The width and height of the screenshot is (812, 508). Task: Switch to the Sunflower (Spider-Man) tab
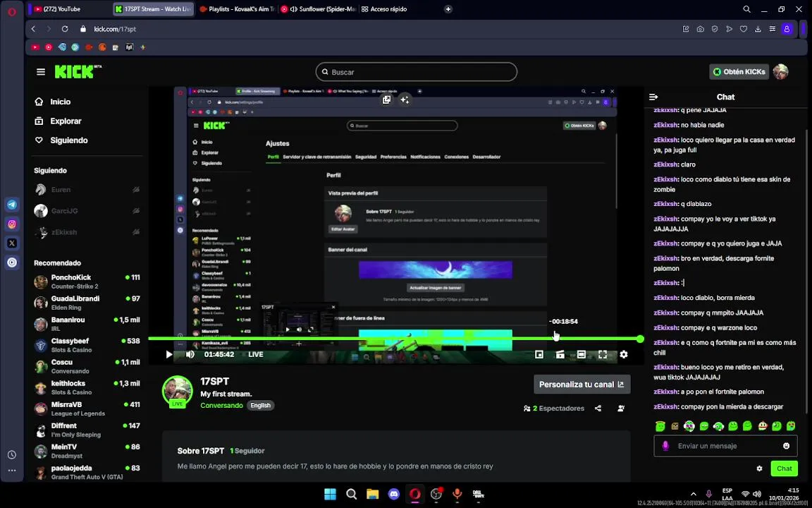[317, 8]
